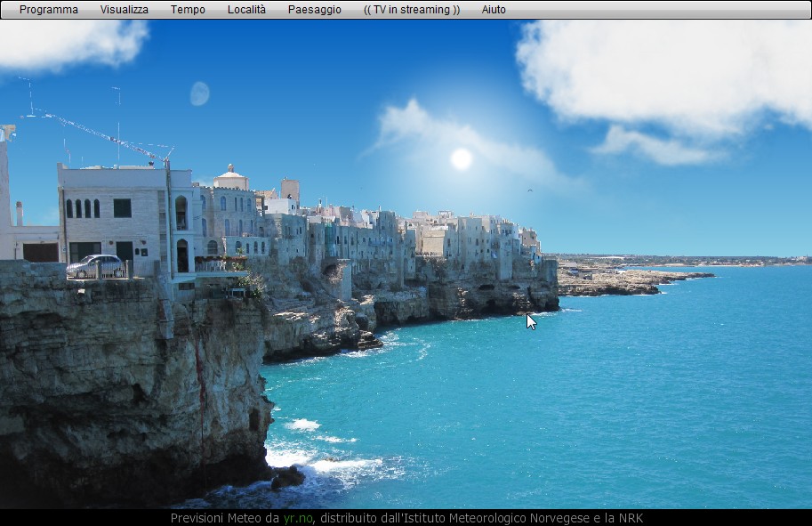The width and height of the screenshot is (812, 526).
Task: Click the bright sun in the sky
Action: click(461, 158)
